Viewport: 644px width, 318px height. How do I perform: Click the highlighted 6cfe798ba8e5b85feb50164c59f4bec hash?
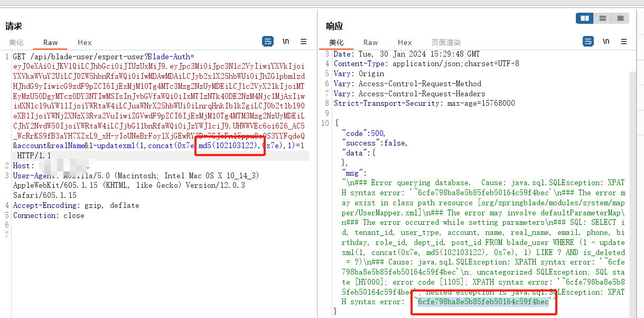click(x=483, y=302)
